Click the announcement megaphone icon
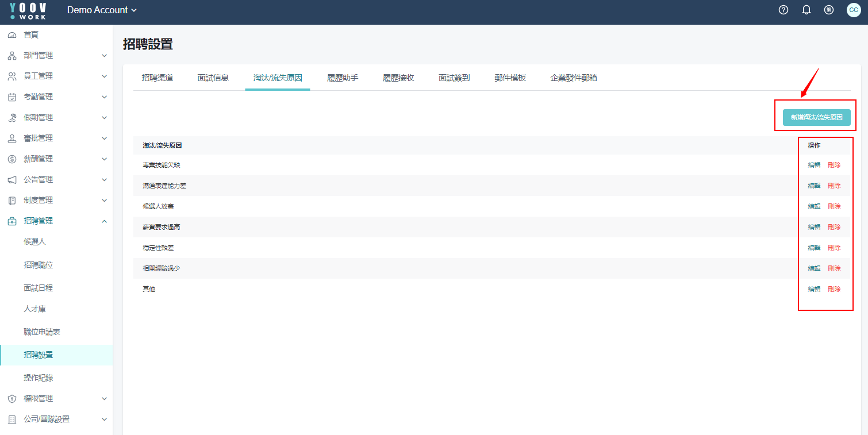This screenshot has height=435, width=868. pos(12,180)
